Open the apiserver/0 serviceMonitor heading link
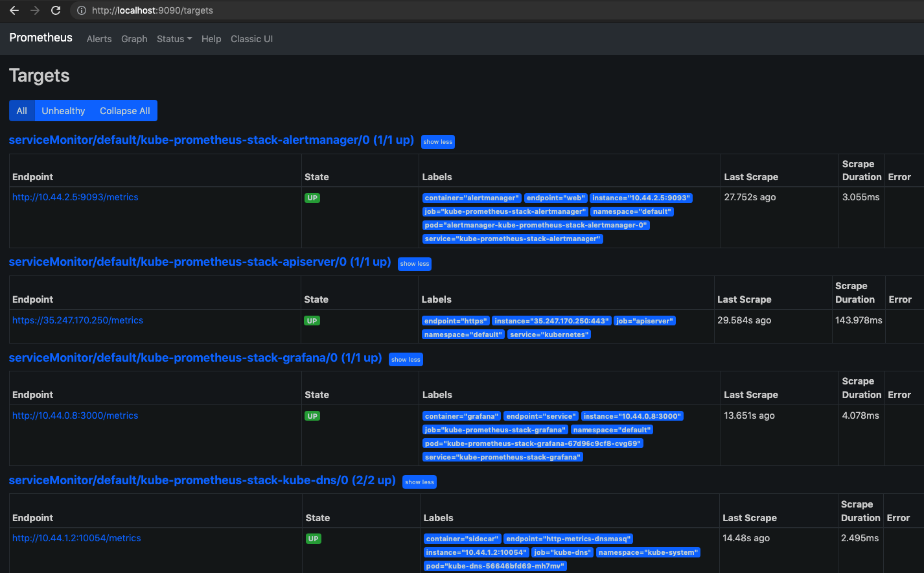This screenshot has width=924, height=573. pos(200,262)
